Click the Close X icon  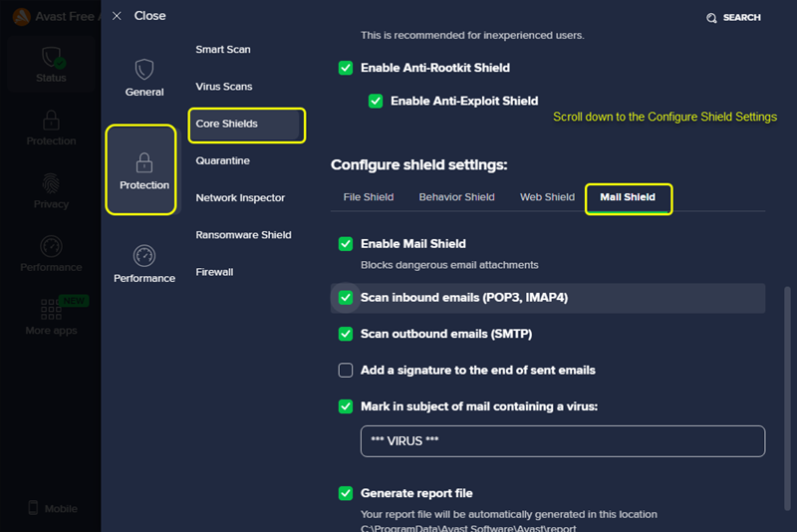[117, 16]
